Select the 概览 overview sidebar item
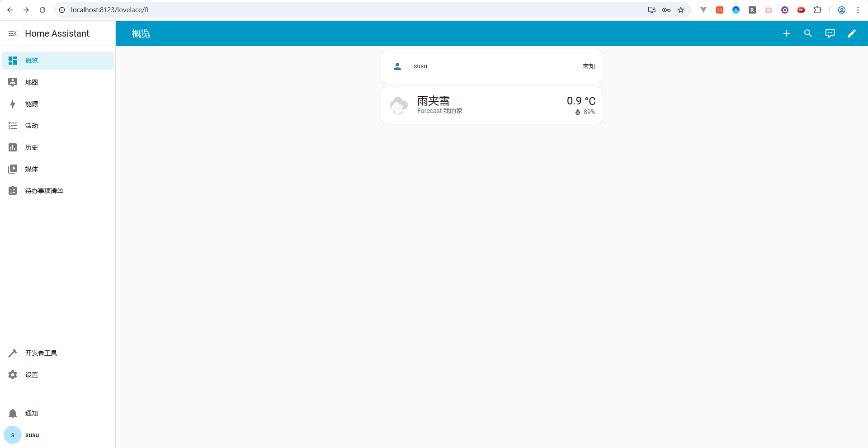This screenshot has width=868, height=448. click(32, 61)
